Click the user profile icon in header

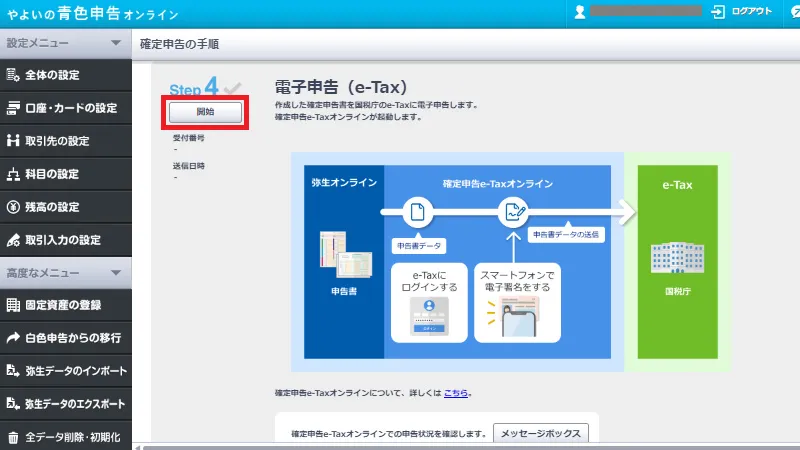580,12
